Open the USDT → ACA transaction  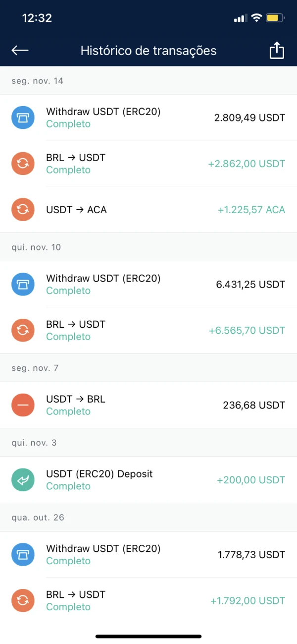(x=76, y=210)
